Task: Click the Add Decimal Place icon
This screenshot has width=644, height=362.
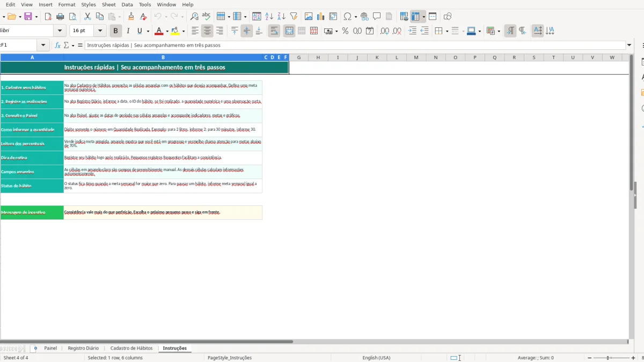Action: click(x=385, y=31)
